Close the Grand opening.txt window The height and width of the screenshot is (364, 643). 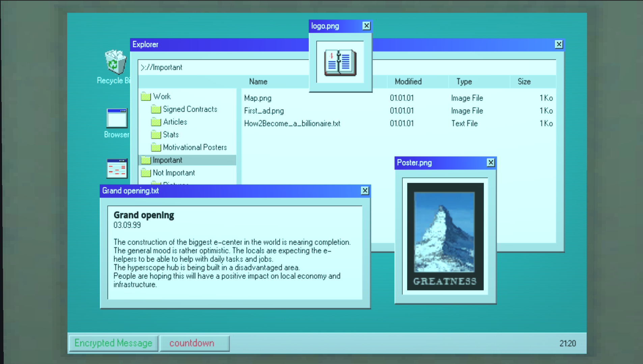point(365,191)
